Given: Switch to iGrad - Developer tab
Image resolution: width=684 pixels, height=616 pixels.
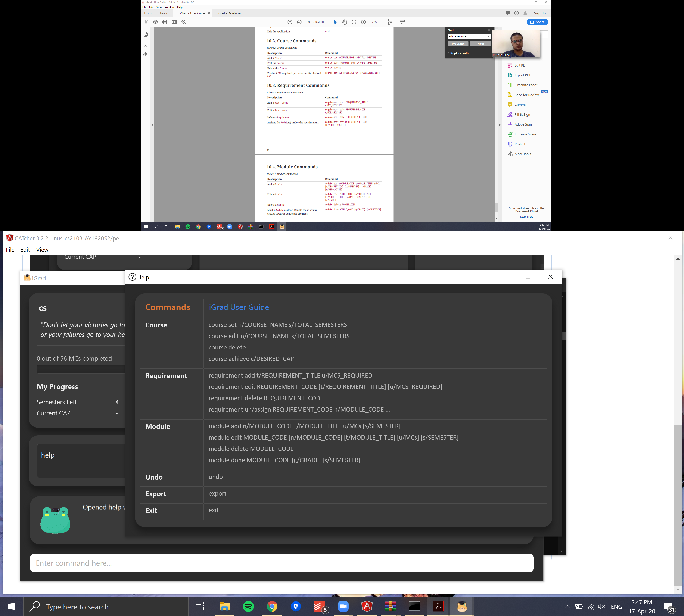Looking at the screenshot, I should point(231,13).
